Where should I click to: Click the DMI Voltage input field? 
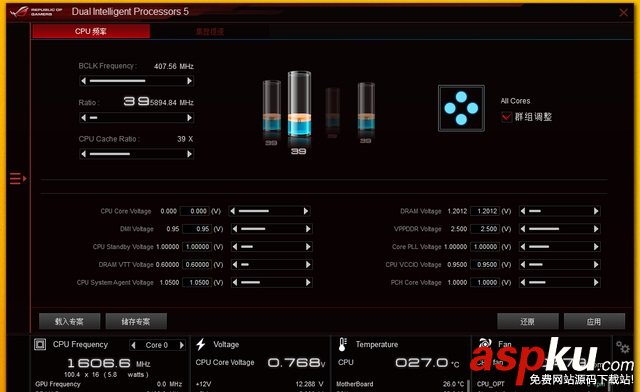pyautogui.click(x=197, y=229)
